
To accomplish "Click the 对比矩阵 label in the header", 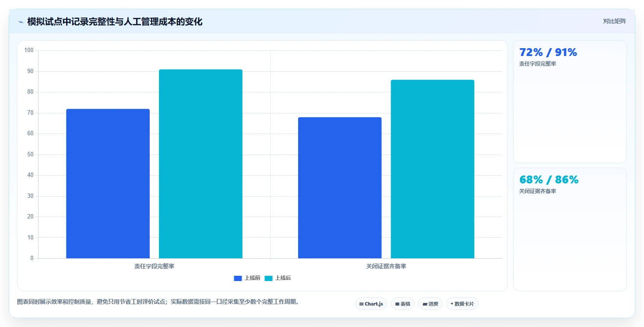I will point(615,21).
